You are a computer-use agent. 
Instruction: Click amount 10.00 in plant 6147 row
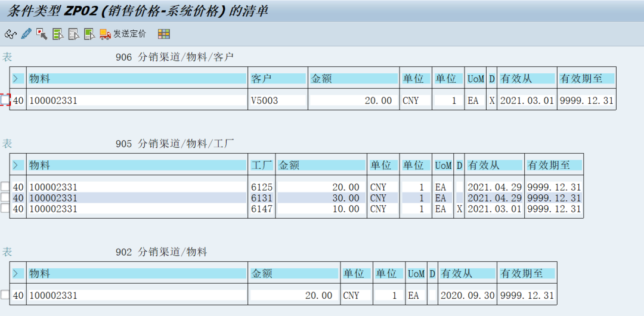[321, 209]
